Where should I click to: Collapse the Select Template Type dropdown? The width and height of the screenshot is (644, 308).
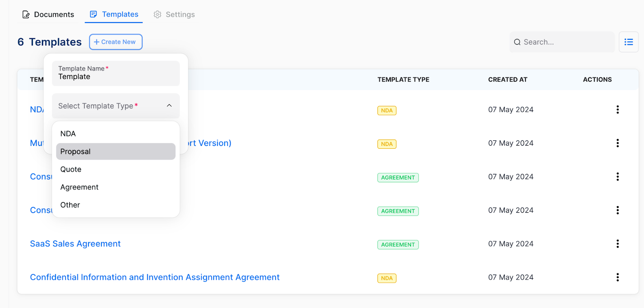tap(116, 106)
